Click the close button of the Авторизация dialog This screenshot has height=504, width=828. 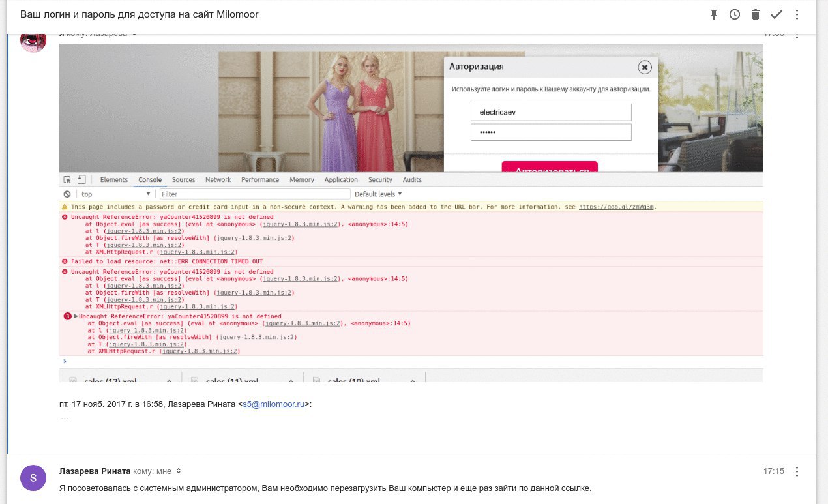tap(645, 67)
